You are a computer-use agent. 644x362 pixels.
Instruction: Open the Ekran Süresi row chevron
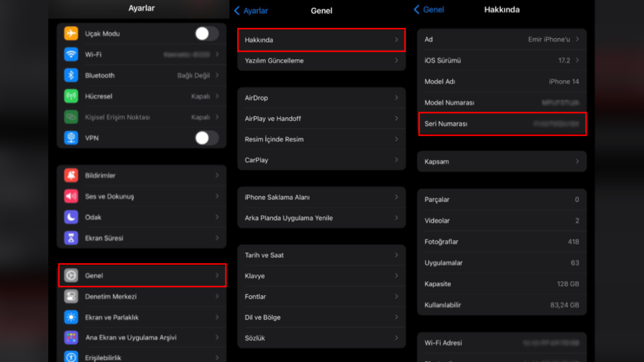(217, 238)
